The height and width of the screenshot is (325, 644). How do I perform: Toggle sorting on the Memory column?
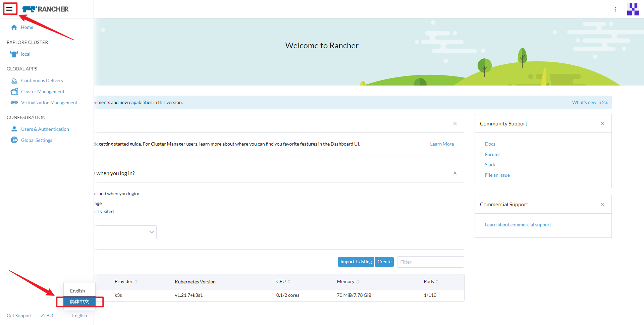347,281
